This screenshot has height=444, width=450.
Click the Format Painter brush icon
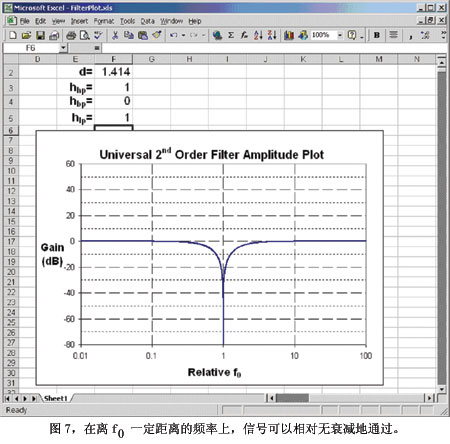[157, 35]
